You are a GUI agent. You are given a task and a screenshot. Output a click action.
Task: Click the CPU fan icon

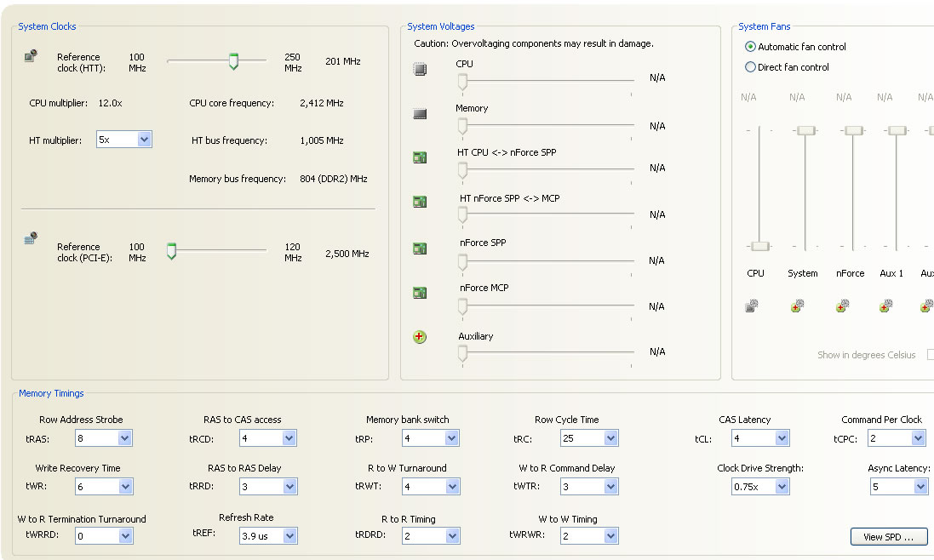[x=752, y=306]
